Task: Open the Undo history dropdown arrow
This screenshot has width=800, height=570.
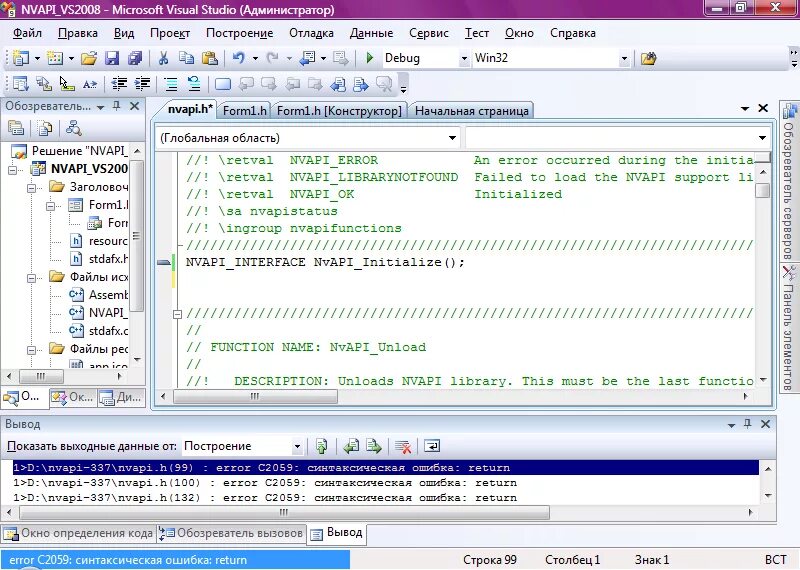Action: (x=255, y=59)
